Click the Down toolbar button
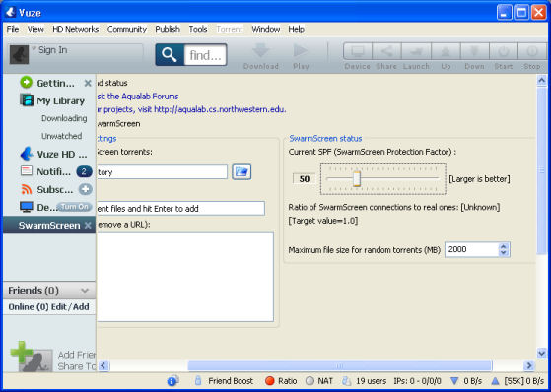551x392 pixels. point(475,51)
